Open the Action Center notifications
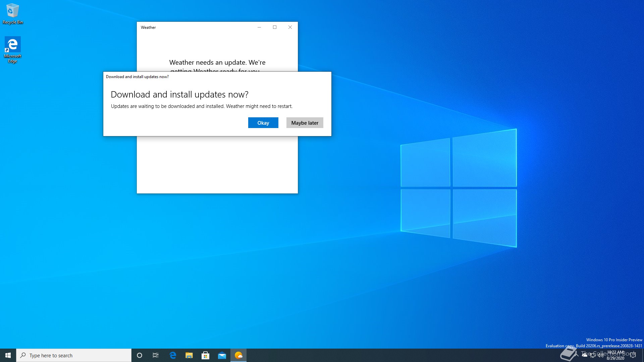The width and height of the screenshot is (644, 362). pyautogui.click(x=633, y=355)
